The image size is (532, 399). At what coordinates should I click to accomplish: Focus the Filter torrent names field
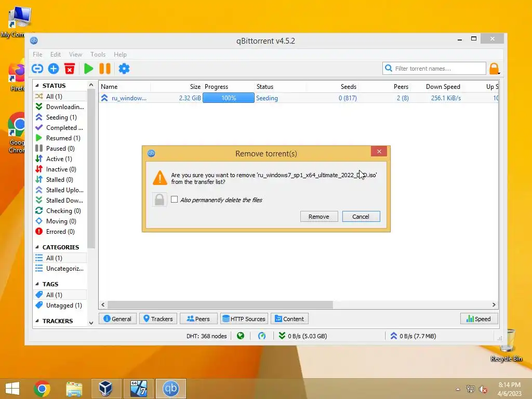(x=434, y=68)
